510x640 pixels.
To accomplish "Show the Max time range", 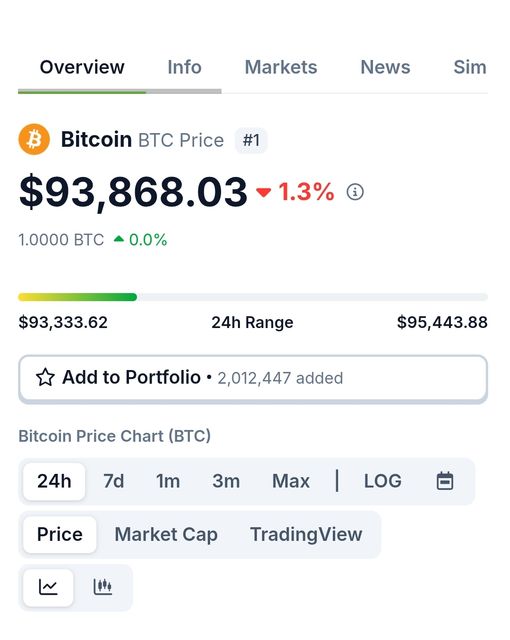I will 291,481.
